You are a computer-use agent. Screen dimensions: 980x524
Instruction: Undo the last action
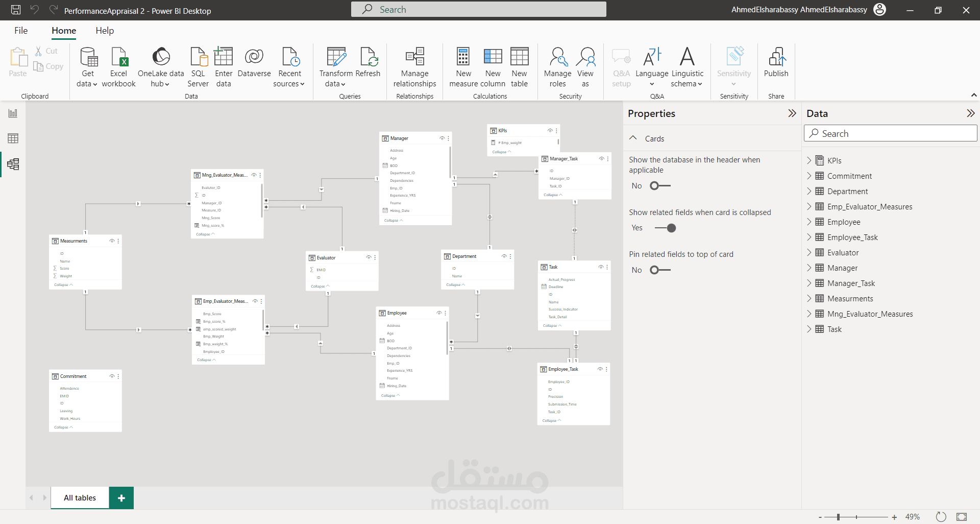point(35,10)
